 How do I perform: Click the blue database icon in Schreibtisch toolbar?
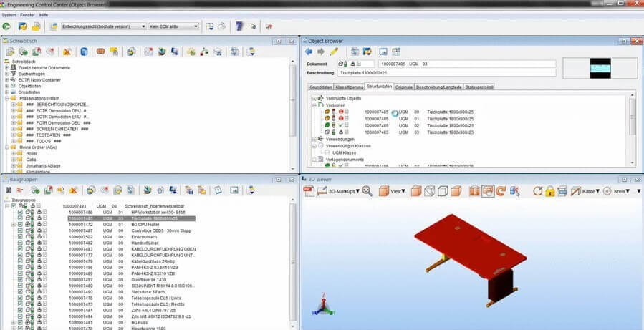pyautogui.click(x=84, y=52)
